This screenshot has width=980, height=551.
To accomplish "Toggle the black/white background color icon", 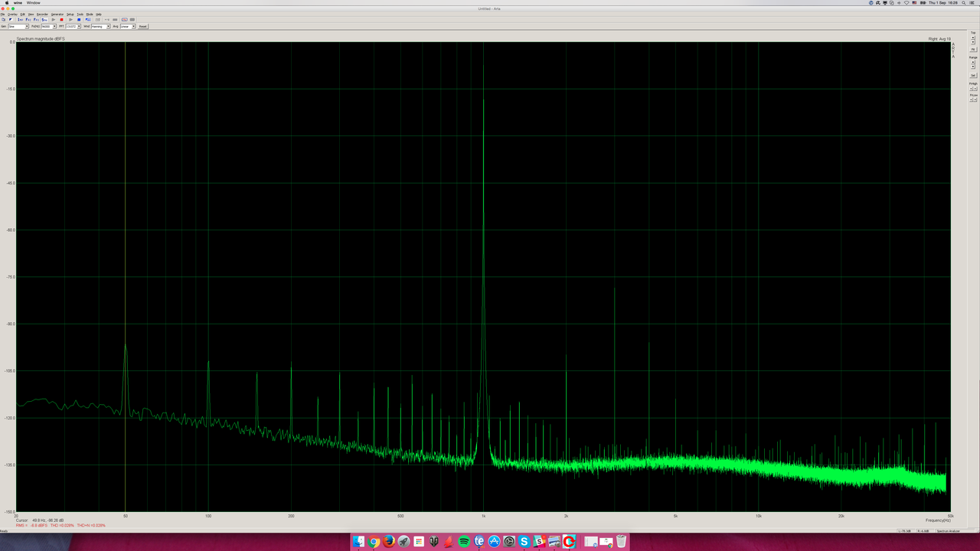I will 11,20.
